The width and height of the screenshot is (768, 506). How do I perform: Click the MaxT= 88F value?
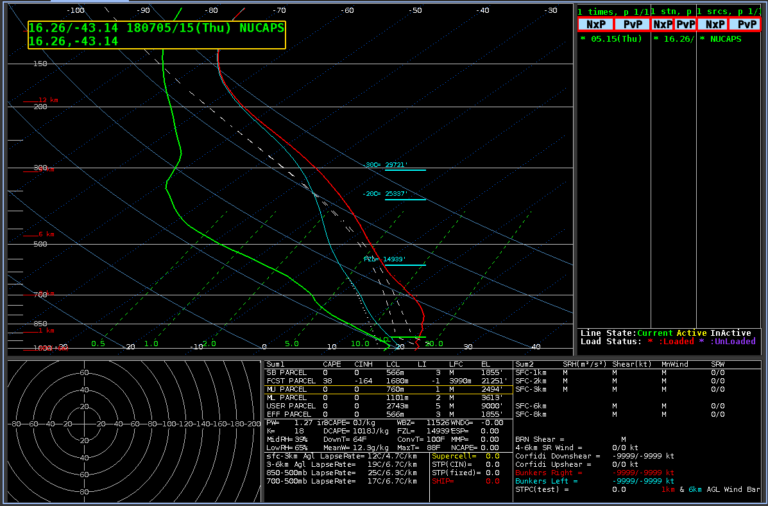pos(418,448)
